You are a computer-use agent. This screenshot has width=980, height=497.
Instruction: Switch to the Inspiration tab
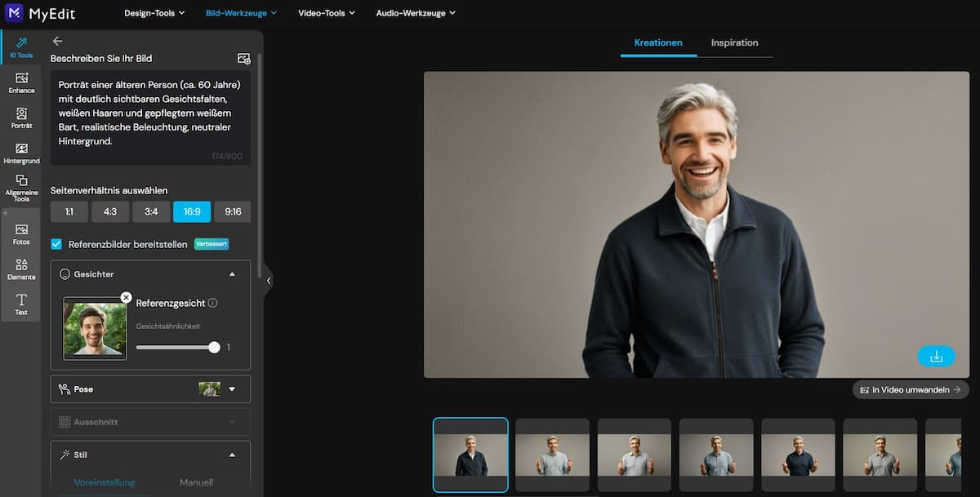[734, 42]
